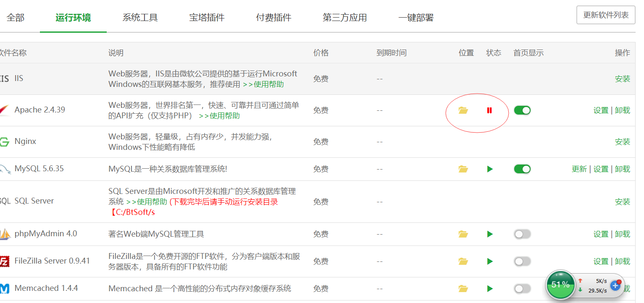Switch to the 全部 tab

pos(16,18)
